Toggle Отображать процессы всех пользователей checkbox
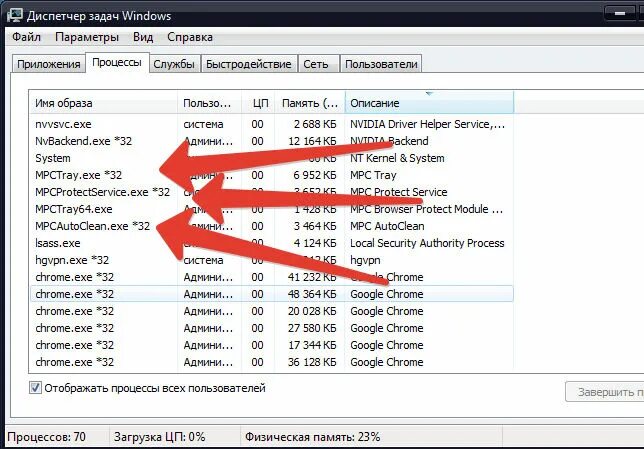644x449 pixels. pos(35,387)
